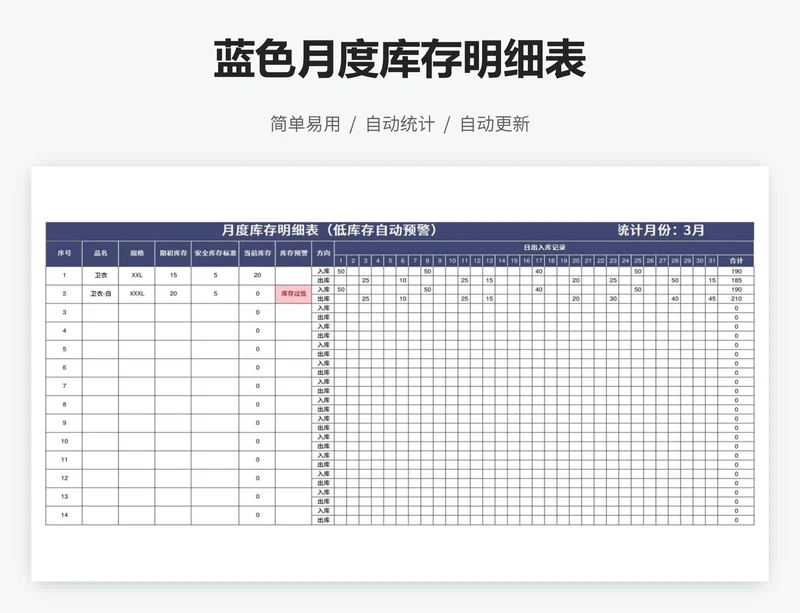Select the empty 规格 cell in row 8

tap(137, 405)
